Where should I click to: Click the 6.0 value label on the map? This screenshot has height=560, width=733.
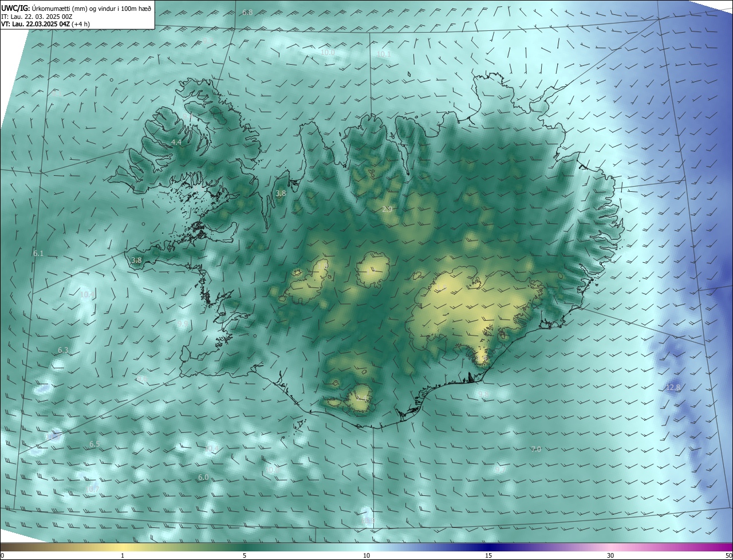click(x=203, y=478)
